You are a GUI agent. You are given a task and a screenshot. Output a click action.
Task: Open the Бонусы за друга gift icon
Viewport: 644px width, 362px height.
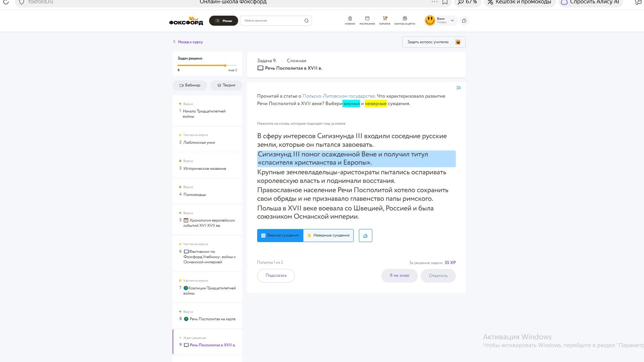[x=405, y=20]
